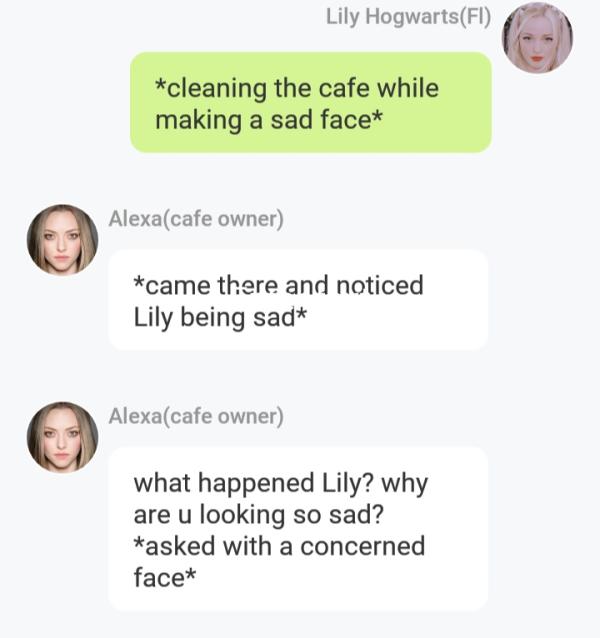Select the green 'cleaning the cafe' message bubble
This screenshot has height=638, width=600.
pyautogui.click(x=311, y=102)
